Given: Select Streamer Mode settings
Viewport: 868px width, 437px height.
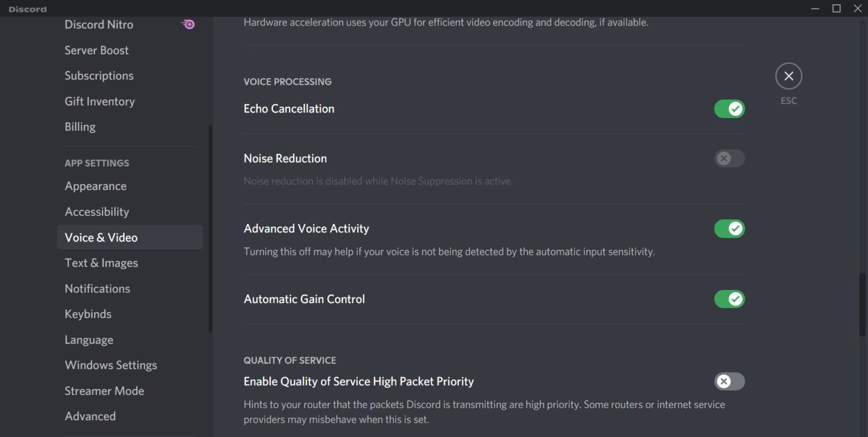Looking at the screenshot, I should (105, 391).
